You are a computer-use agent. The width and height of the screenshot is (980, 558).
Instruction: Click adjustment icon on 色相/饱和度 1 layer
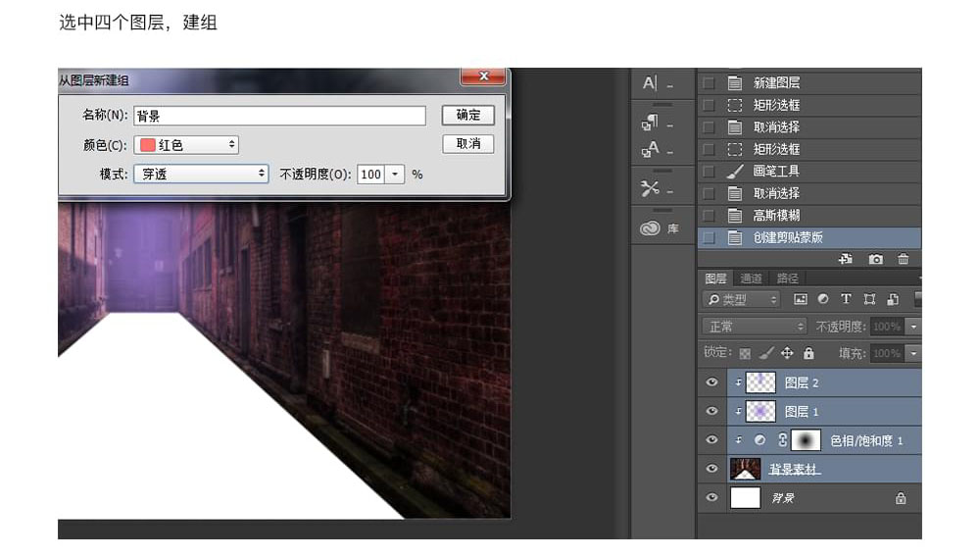(x=760, y=440)
